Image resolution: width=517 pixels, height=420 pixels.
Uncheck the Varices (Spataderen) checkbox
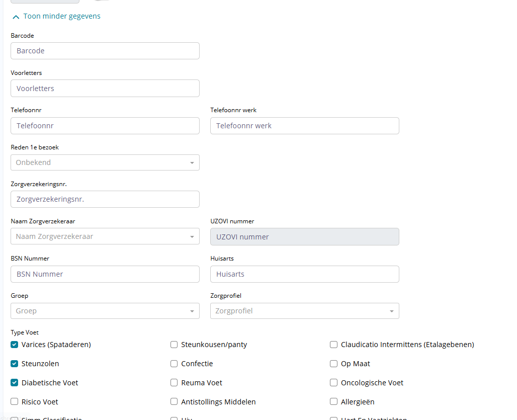click(x=15, y=345)
